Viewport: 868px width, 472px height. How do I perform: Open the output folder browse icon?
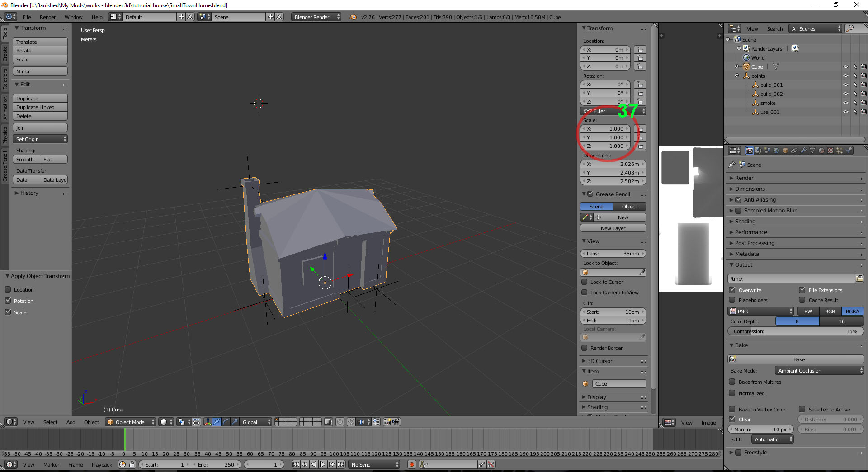click(x=859, y=278)
